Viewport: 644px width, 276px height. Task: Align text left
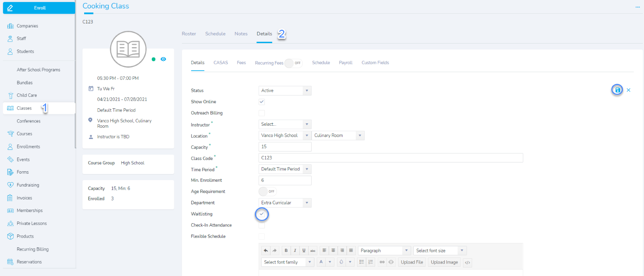[324, 251]
